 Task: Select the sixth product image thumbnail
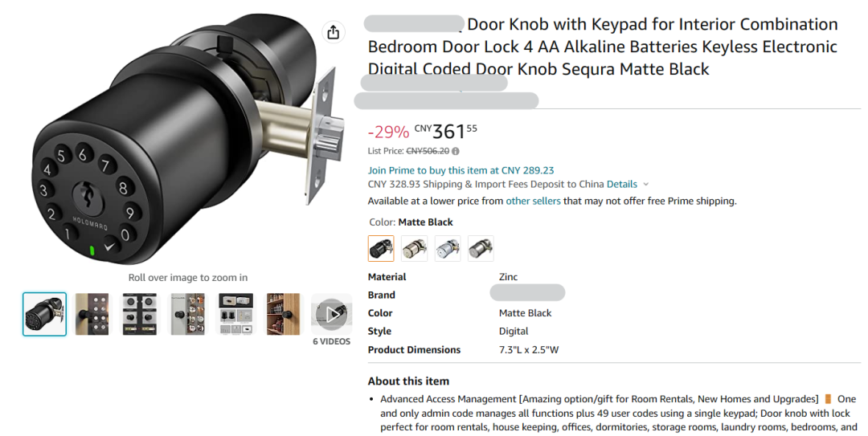click(x=283, y=314)
